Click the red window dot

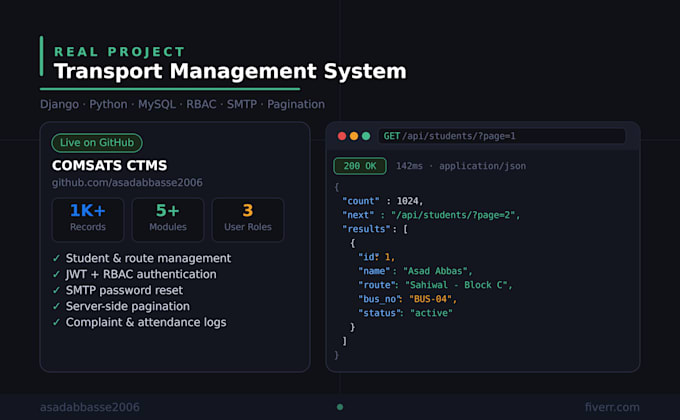(x=342, y=136)
